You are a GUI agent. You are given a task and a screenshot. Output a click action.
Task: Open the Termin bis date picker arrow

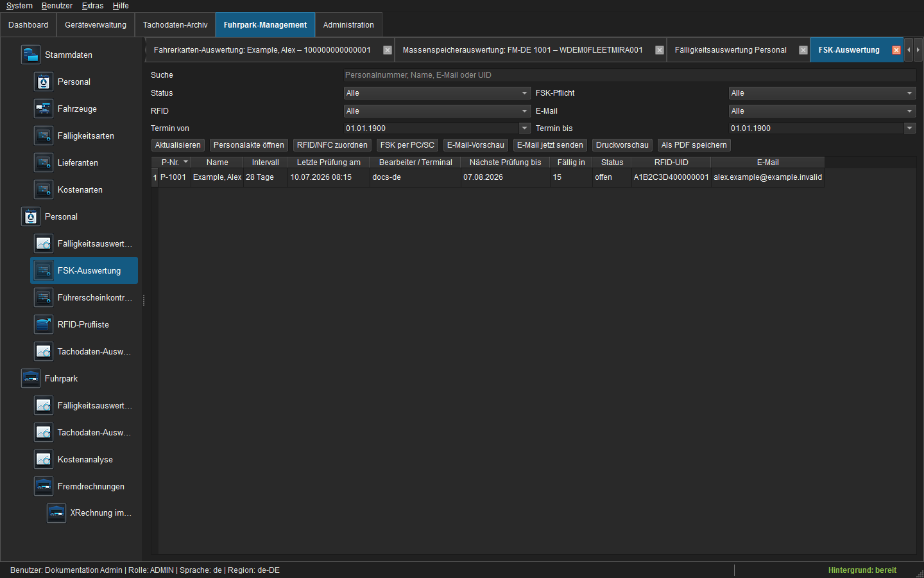pyautogui.click(x=910, y=128)
